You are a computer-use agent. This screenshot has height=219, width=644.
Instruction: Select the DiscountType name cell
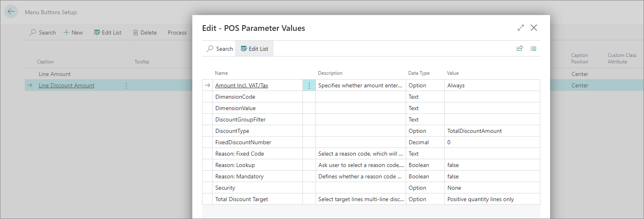tap(257, 131)
